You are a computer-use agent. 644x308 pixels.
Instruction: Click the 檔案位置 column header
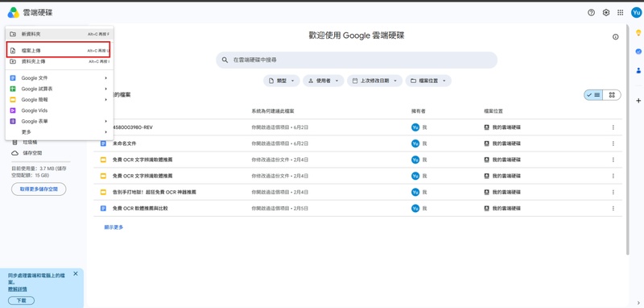click(493, 111)
